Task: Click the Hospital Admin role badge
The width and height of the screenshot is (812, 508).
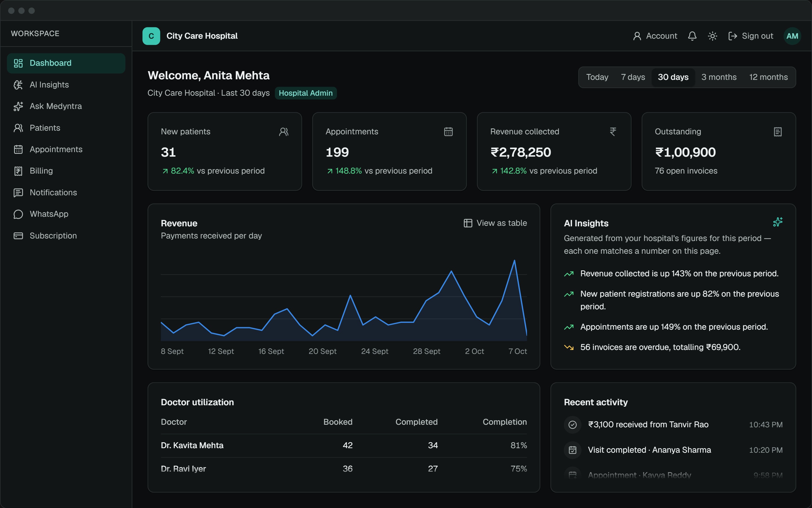Action: (x=305, y=93)
